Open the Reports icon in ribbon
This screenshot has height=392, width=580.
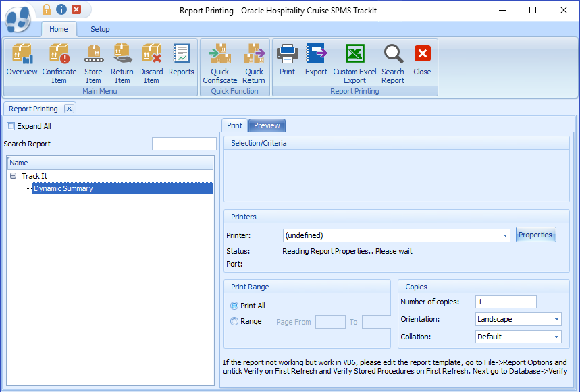[x=181, y=59]
